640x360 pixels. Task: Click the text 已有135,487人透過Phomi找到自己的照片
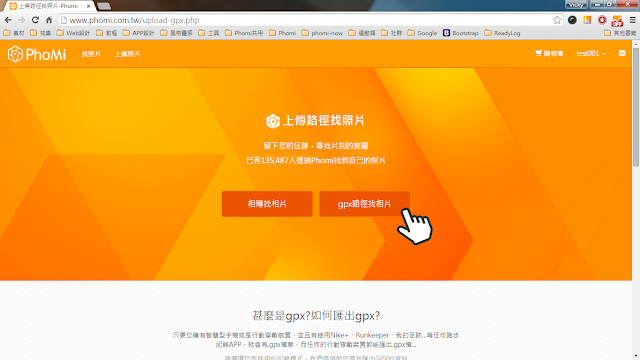316,160
